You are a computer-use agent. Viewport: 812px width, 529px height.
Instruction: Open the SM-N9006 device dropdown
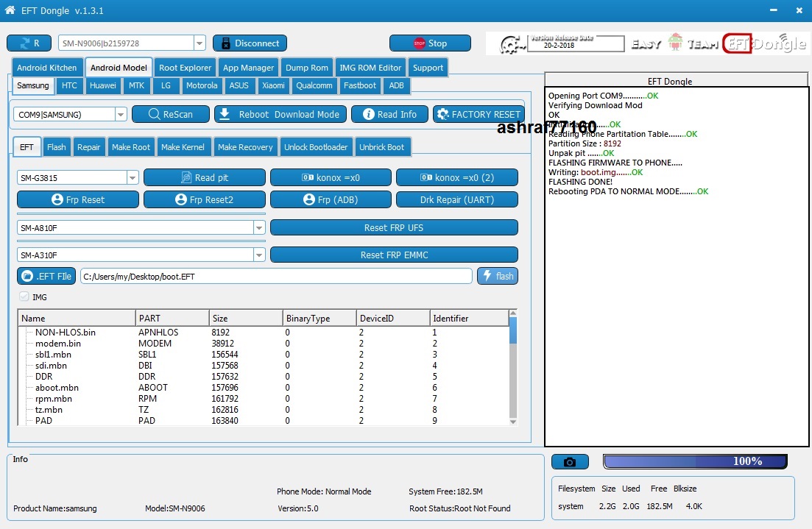(x=200, y=43)
